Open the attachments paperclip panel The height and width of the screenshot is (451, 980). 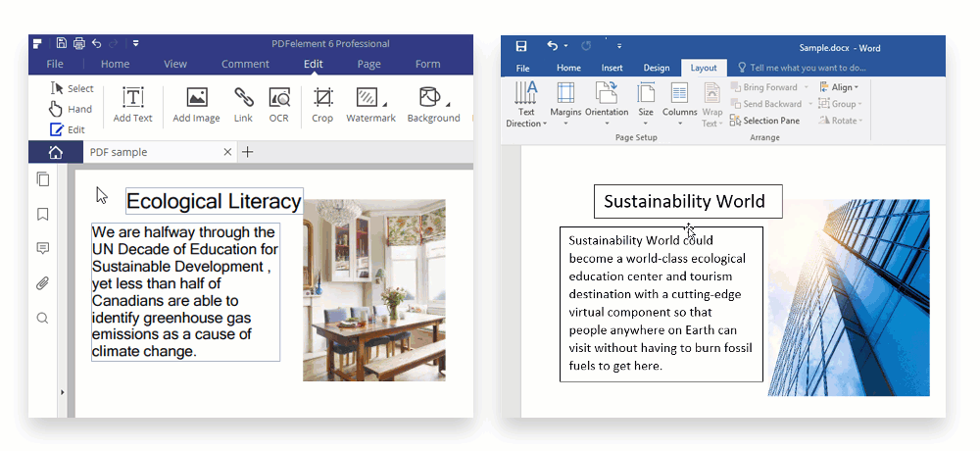click(42, 284)
